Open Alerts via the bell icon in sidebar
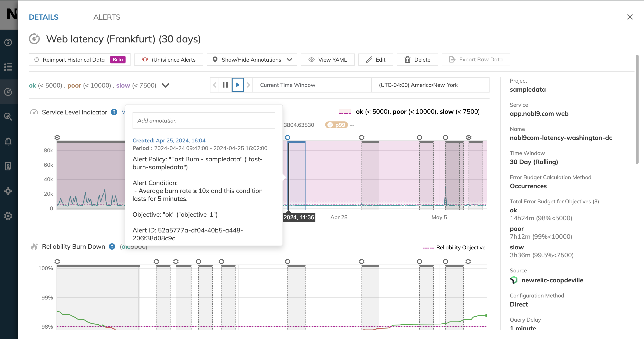 click(8, 141)
